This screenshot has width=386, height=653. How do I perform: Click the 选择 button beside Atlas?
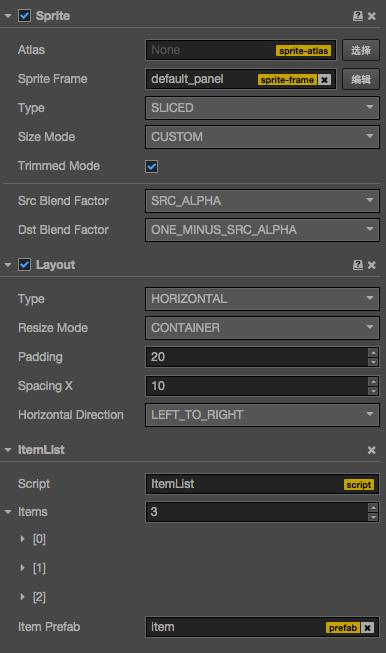click(x=361, y=50)
